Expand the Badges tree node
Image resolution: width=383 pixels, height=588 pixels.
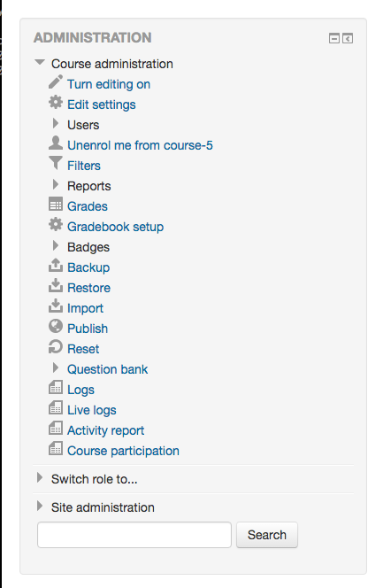click(x=56, y=245)
